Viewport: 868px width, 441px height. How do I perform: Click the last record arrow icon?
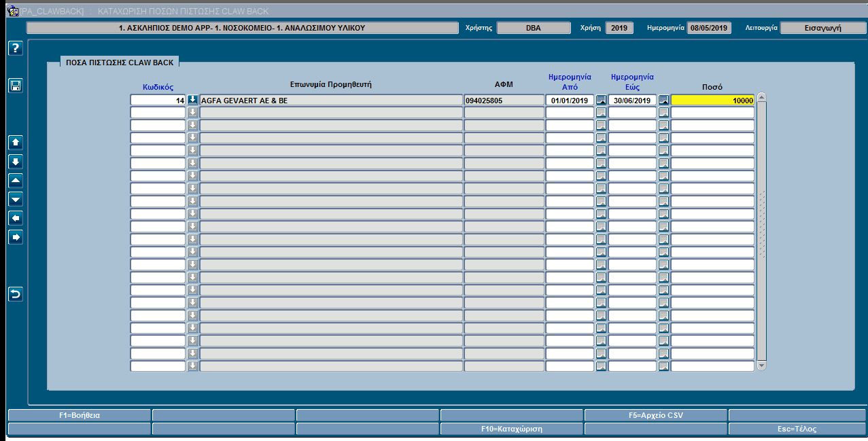point(16,161)
